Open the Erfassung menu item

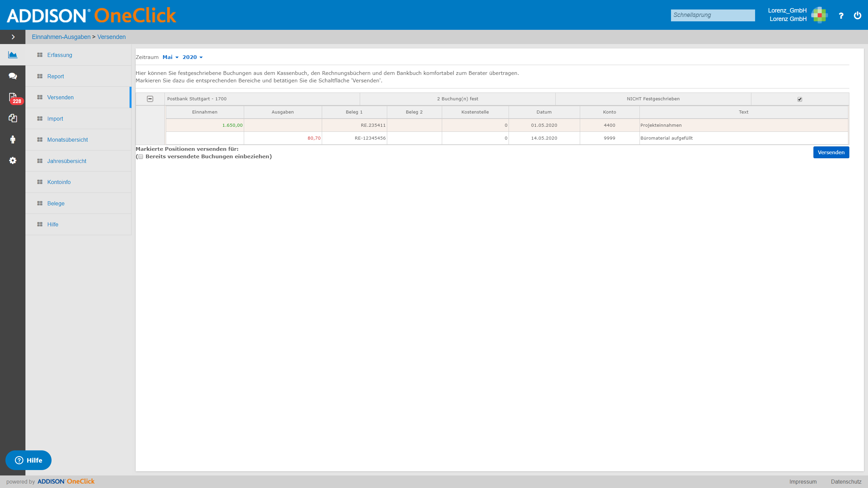pos(59,55)
